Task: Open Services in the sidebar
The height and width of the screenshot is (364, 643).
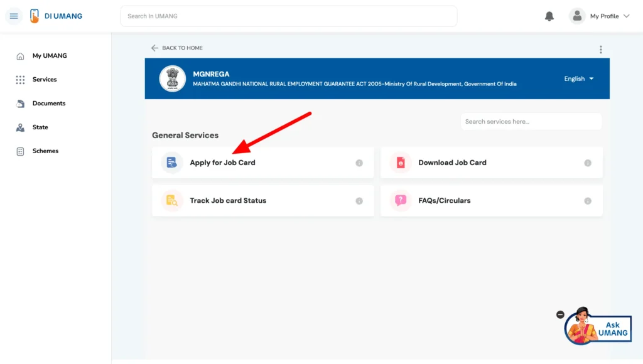Action: click(44, 80)
